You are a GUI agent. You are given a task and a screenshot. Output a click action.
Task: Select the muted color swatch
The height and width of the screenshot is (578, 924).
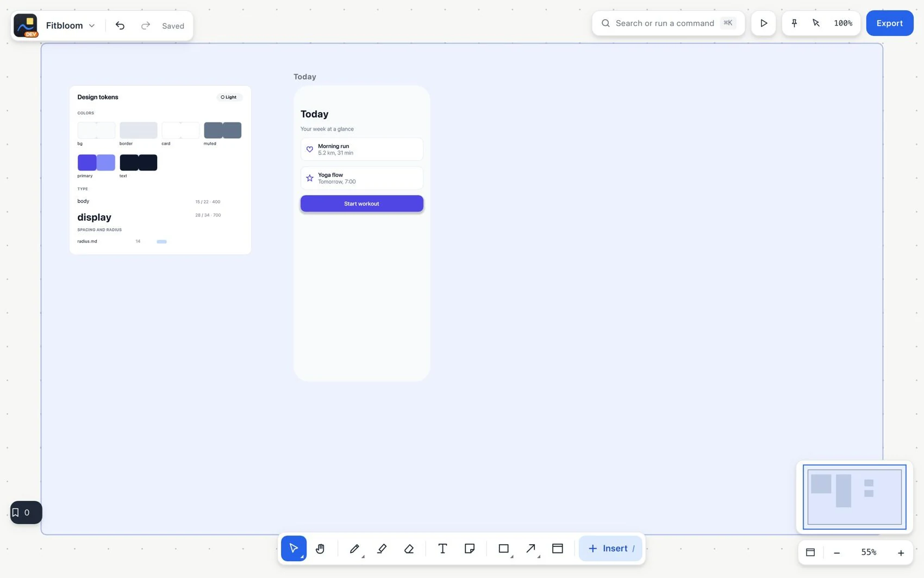click(223, 130)
